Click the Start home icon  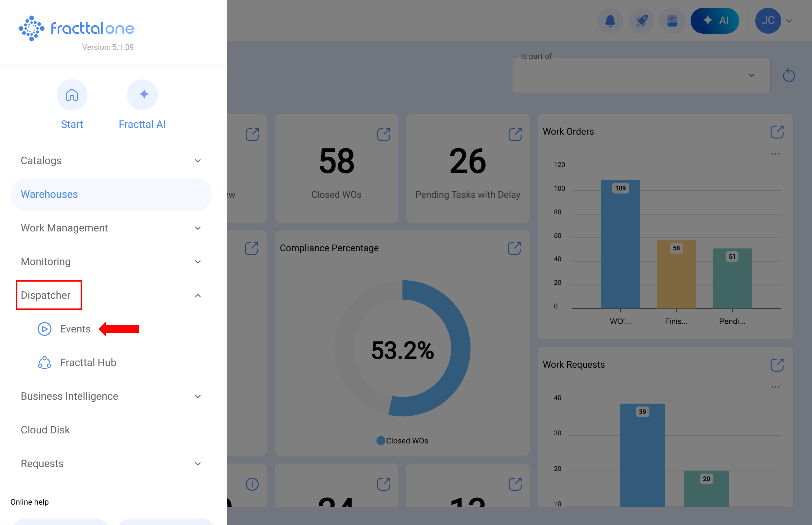coord(72,95)
